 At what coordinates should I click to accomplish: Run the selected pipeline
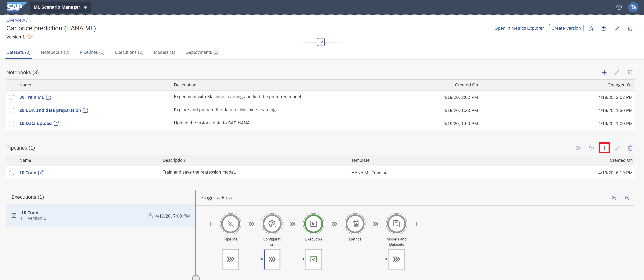578,148
